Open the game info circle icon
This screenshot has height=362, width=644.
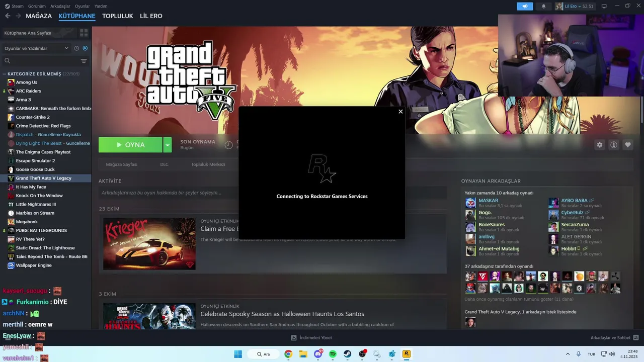pos(613,145)
